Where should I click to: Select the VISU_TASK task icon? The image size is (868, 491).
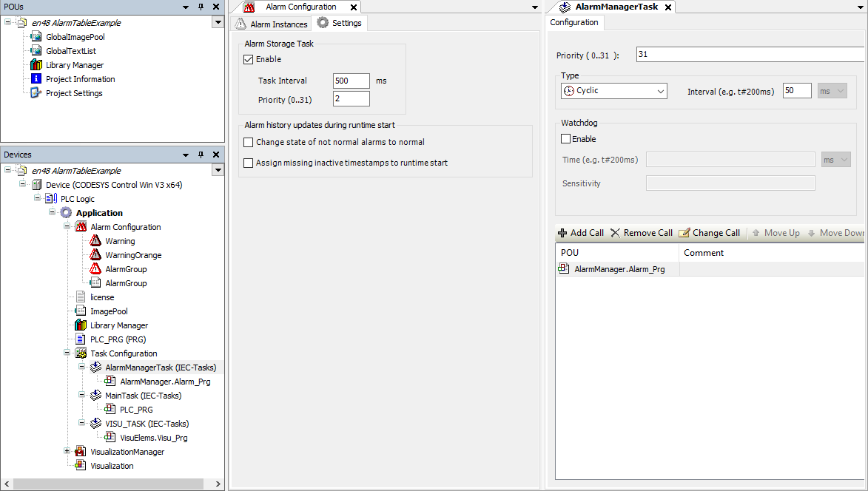95,423
